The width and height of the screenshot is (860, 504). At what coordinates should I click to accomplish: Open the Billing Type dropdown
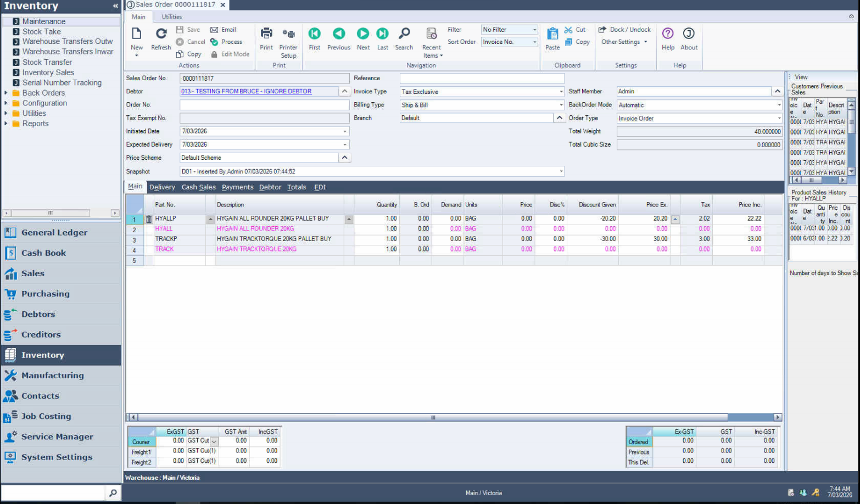coord(561,105)
